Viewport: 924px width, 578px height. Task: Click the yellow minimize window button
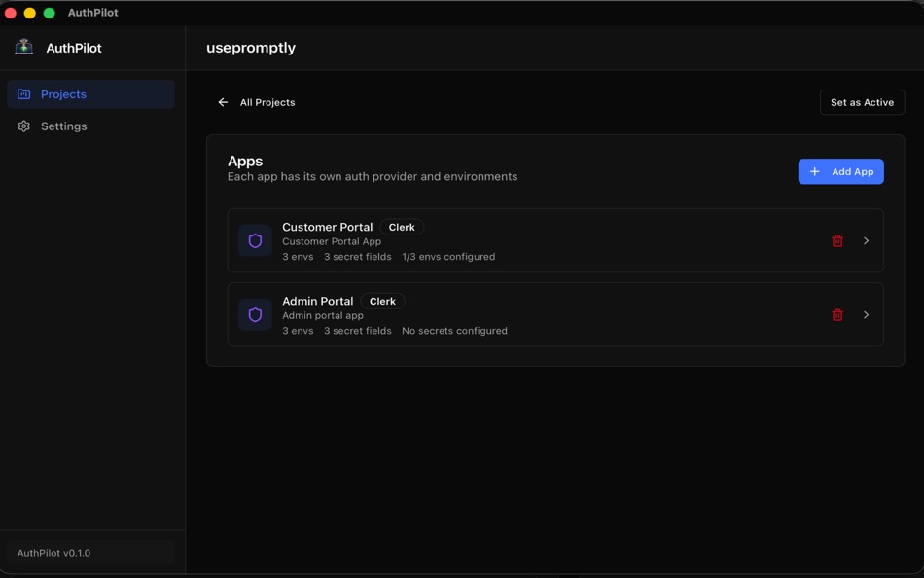(x=30, y=13)
